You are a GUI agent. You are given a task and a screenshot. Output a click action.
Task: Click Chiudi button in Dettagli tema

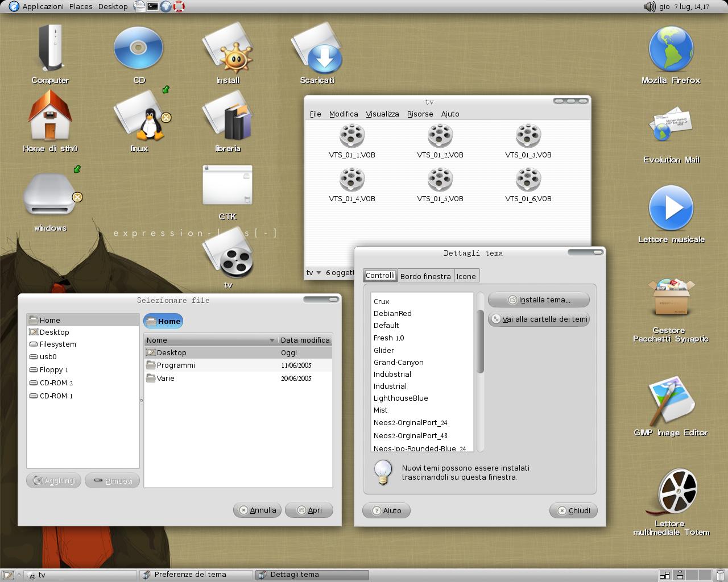tap(573, 510)
